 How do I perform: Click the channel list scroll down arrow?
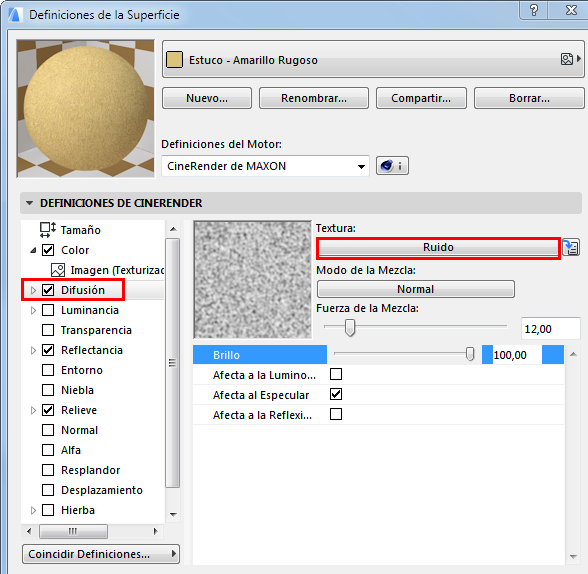pos(173,514)
